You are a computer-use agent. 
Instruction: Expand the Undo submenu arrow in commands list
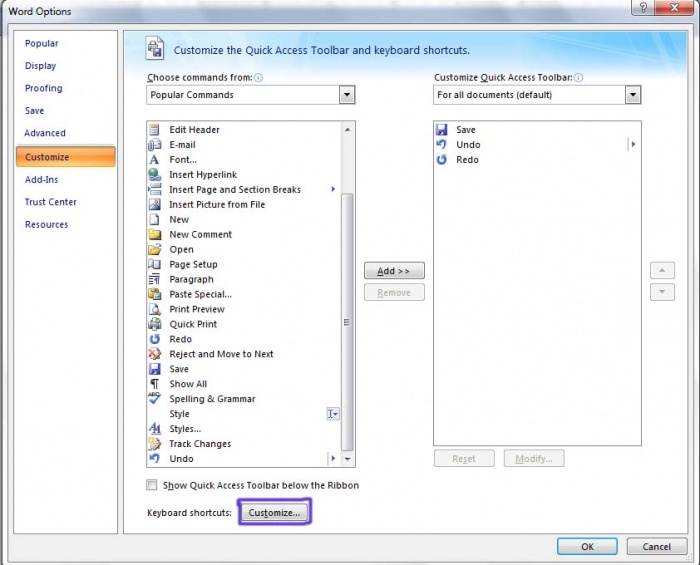(333, 458)
